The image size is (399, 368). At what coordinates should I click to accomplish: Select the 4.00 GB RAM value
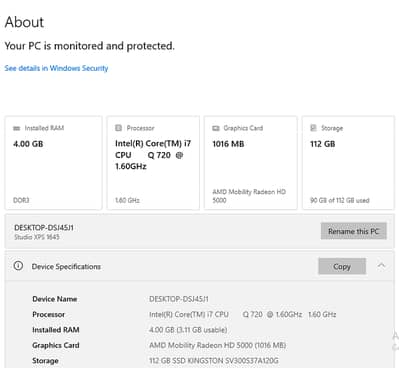(x=28, y=144)
